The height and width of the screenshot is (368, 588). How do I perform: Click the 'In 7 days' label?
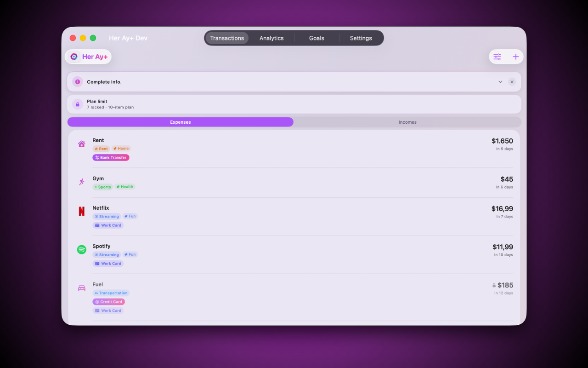(x=504, y=217)
